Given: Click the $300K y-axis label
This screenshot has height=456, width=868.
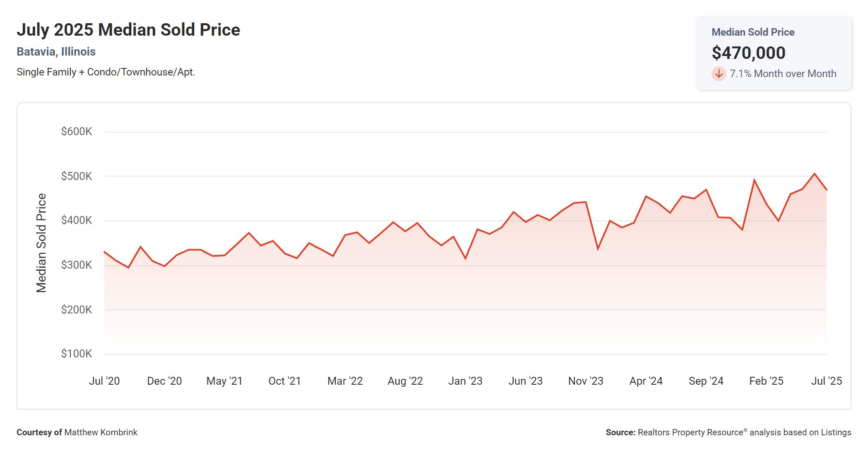Looking at the screenshot, I should coord(77,265).
